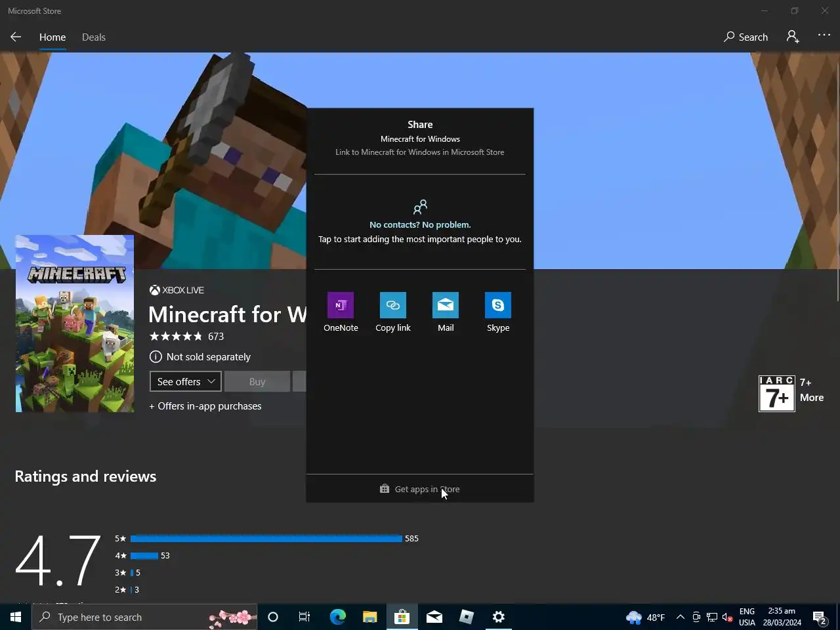Share to OneNote
This screenshot has height=630, width=840.
click(x=341, y=312)
